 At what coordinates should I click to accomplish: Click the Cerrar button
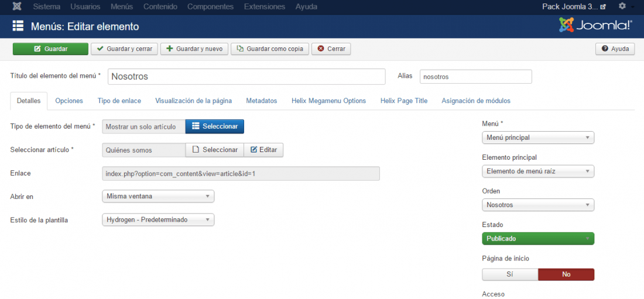(331, 49)
